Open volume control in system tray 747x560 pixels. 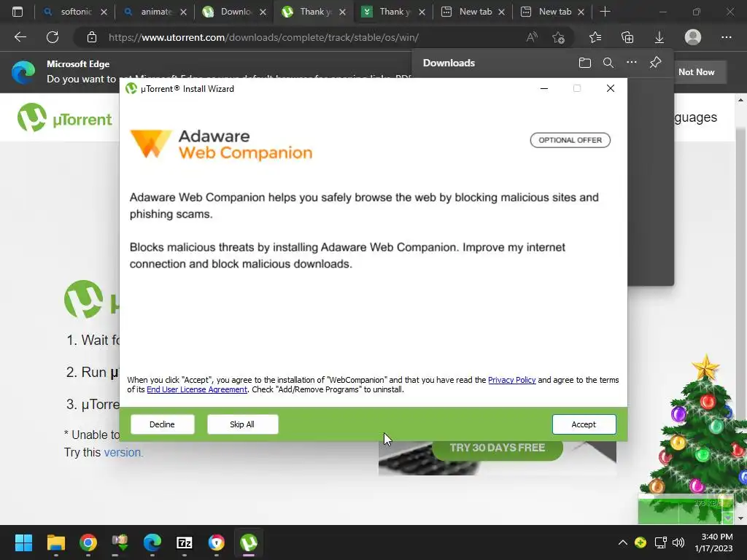click(x=678, y=542)
